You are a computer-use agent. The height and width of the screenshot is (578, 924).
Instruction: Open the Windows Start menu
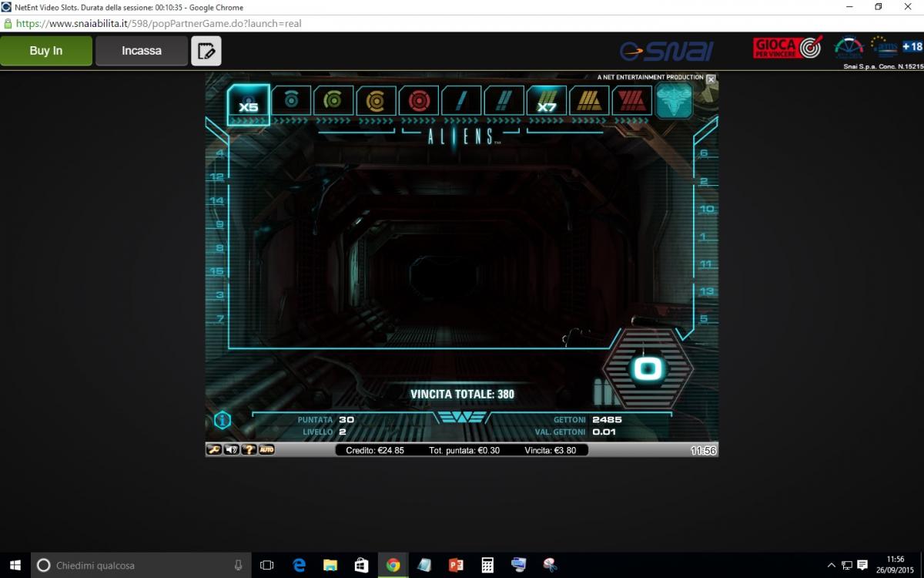[15, 565]
